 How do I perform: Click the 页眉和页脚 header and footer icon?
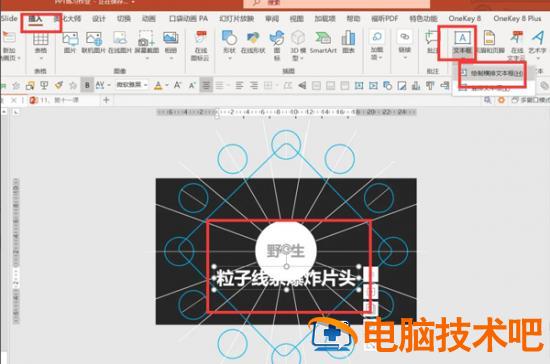pos(489,38)
